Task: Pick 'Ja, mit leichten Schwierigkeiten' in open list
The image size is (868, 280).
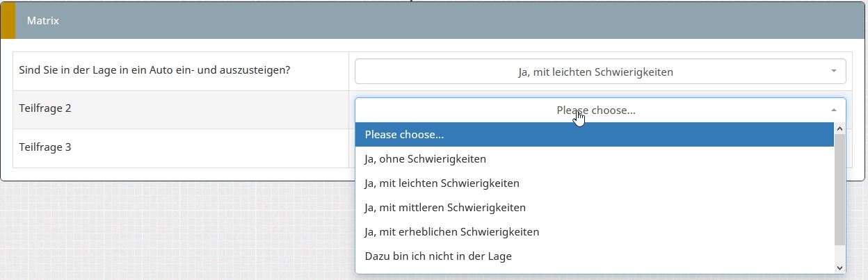Action: pos(442,183)
